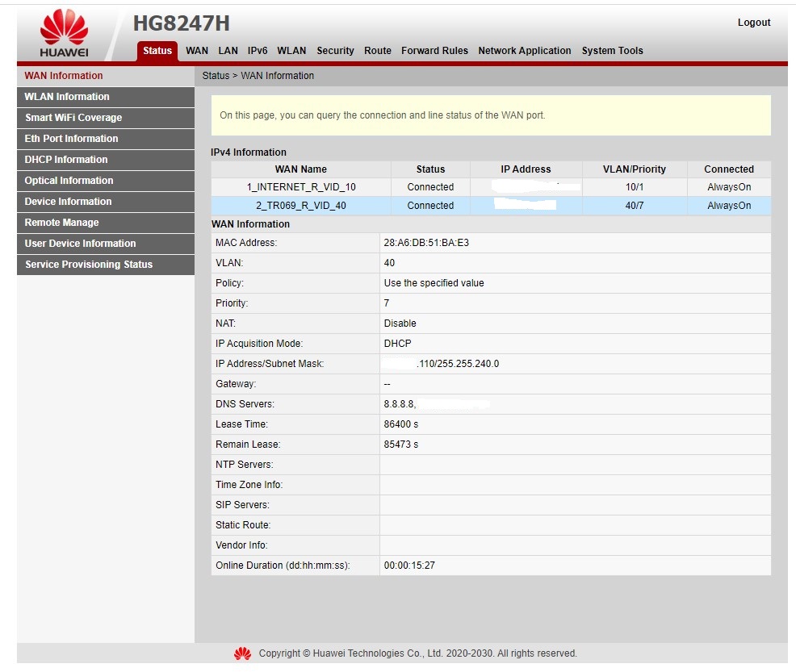The image size is (796, 672).
Task: Click the Vendor Info label
Action: (241, 545)
